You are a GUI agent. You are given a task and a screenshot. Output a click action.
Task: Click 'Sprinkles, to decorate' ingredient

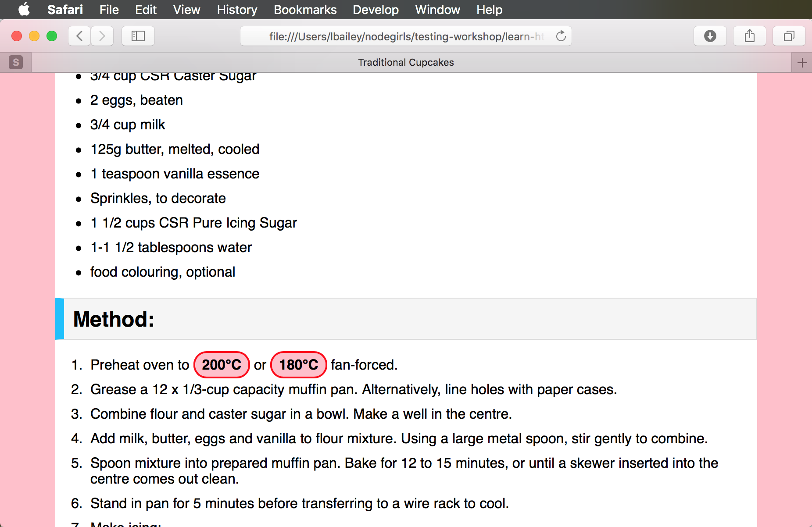pos(158,199)
